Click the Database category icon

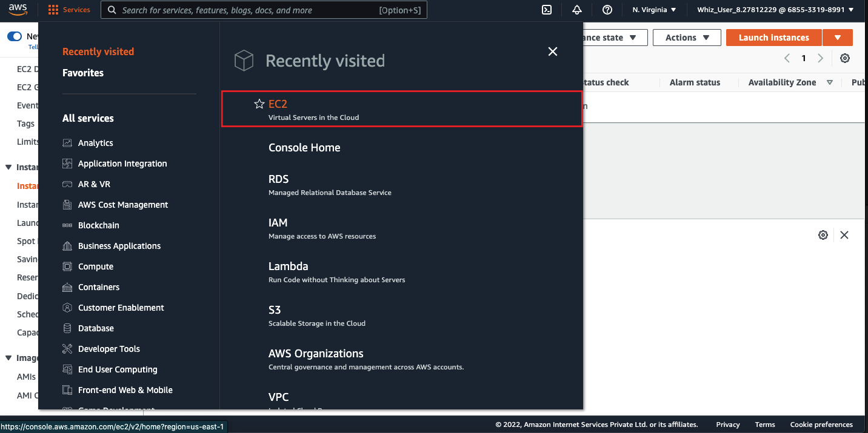click(x=67, y=328)
